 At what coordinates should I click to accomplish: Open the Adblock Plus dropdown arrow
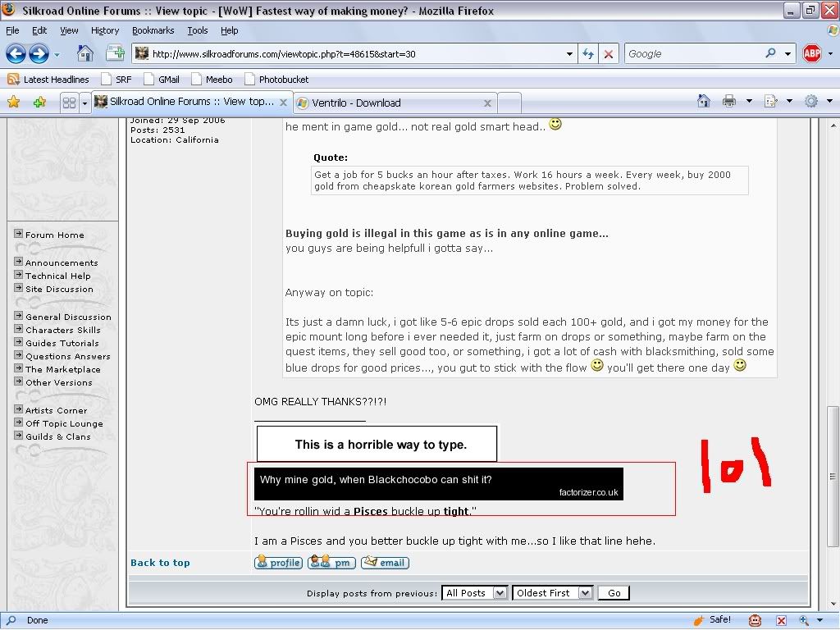coord(830,53)
